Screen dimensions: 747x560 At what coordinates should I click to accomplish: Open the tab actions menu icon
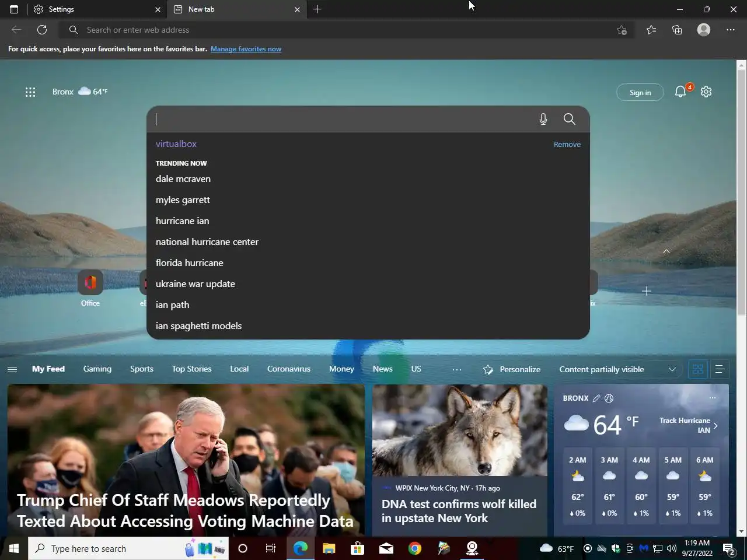click(x=14, y=9)
